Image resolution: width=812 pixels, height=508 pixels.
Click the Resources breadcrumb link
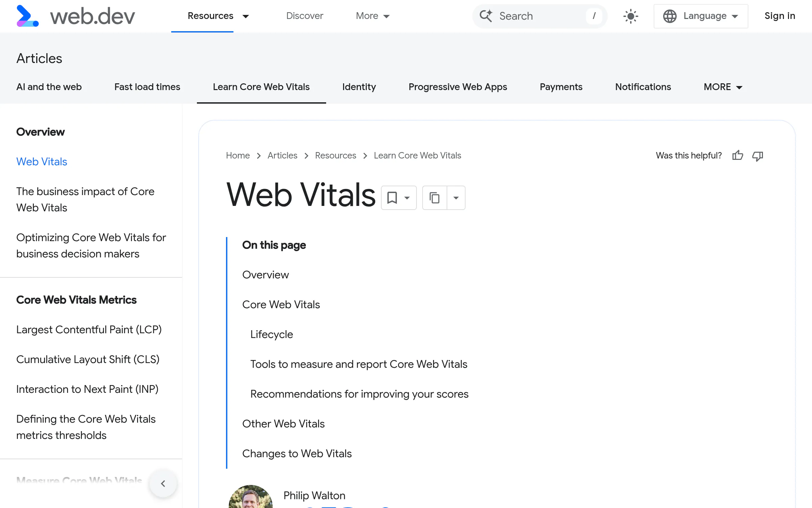336,155
